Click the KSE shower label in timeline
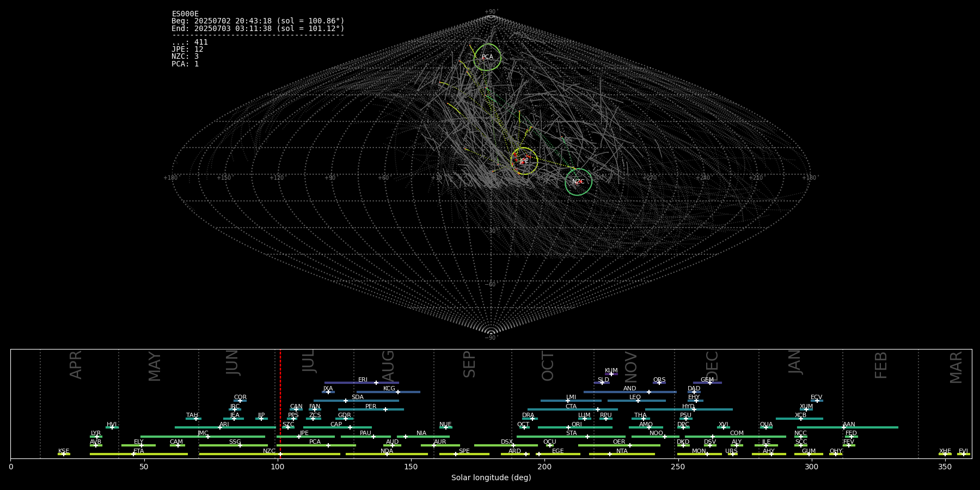 (x=64, y=451)
